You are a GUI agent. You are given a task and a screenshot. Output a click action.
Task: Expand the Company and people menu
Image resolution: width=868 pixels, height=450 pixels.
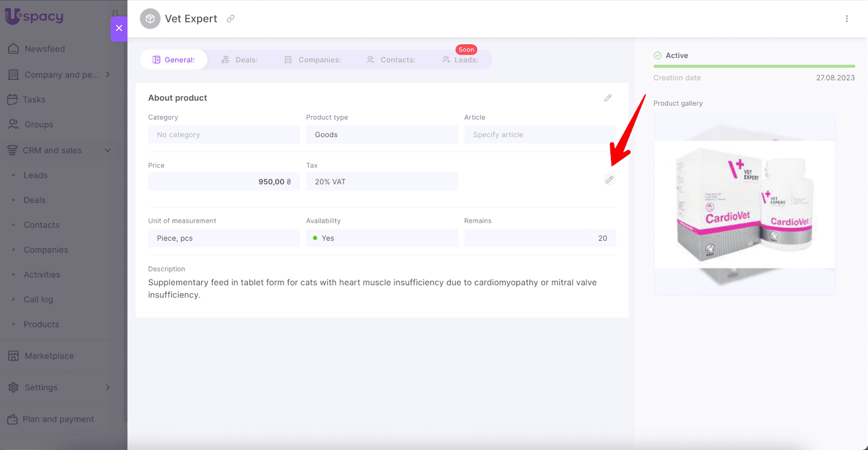(x=107, y=75)
